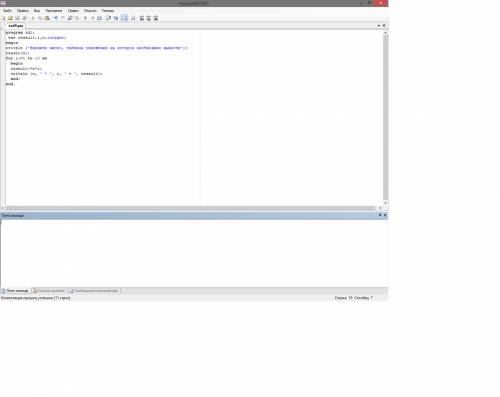Viewport: 500px width, 397px height.
Task: Click the Paste clipboard icon in toolbar
Action: [x=47, y=18]
